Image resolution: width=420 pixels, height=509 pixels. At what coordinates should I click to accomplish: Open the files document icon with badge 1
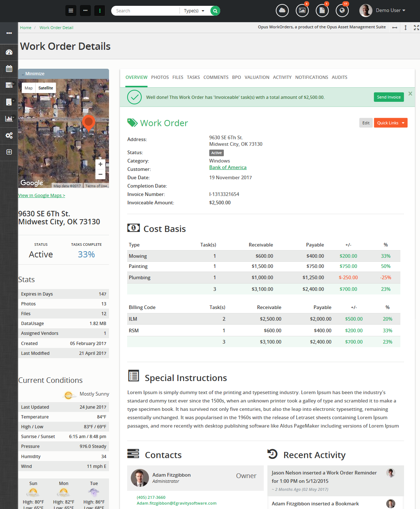[322, 11]
